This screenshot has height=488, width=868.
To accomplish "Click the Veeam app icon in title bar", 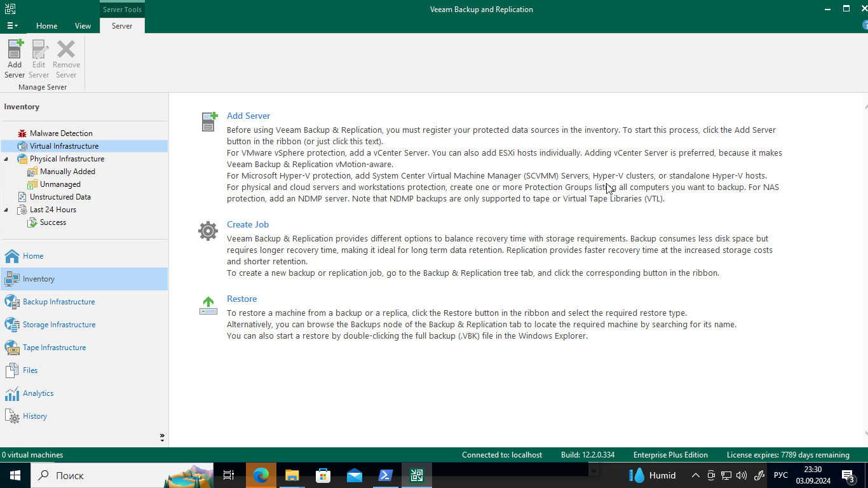I will 10,9.
